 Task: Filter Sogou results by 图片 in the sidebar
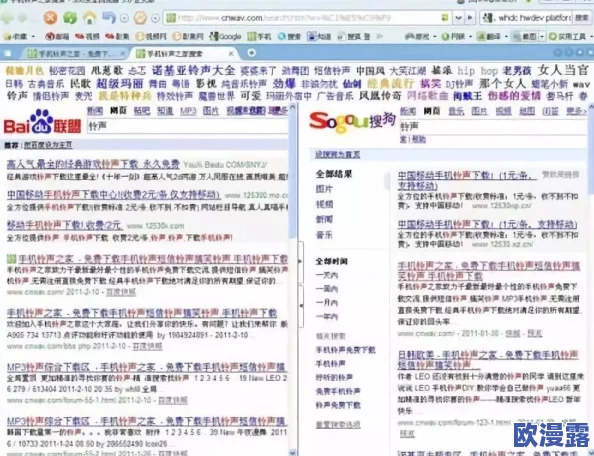pos(324,189)
